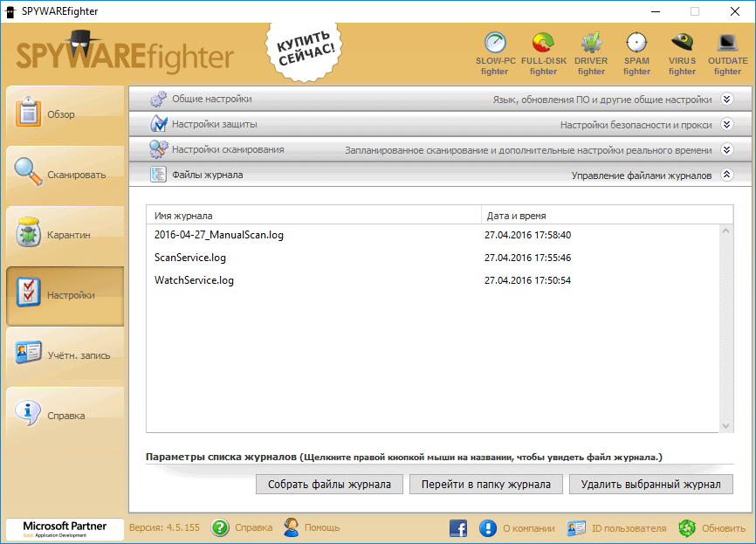
Task: Click the Файлы журнала list icon
Action: tap(158, 174)
